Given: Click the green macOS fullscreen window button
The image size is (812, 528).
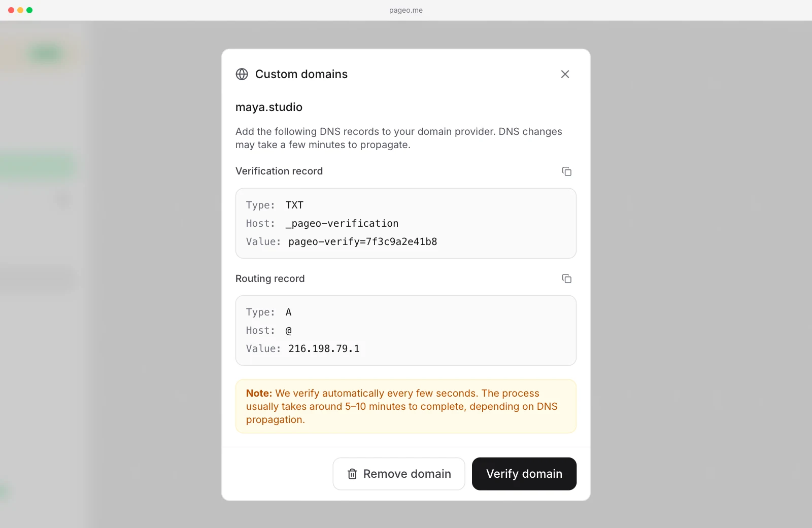Looking at the screenshot, I should pos(29,10).
